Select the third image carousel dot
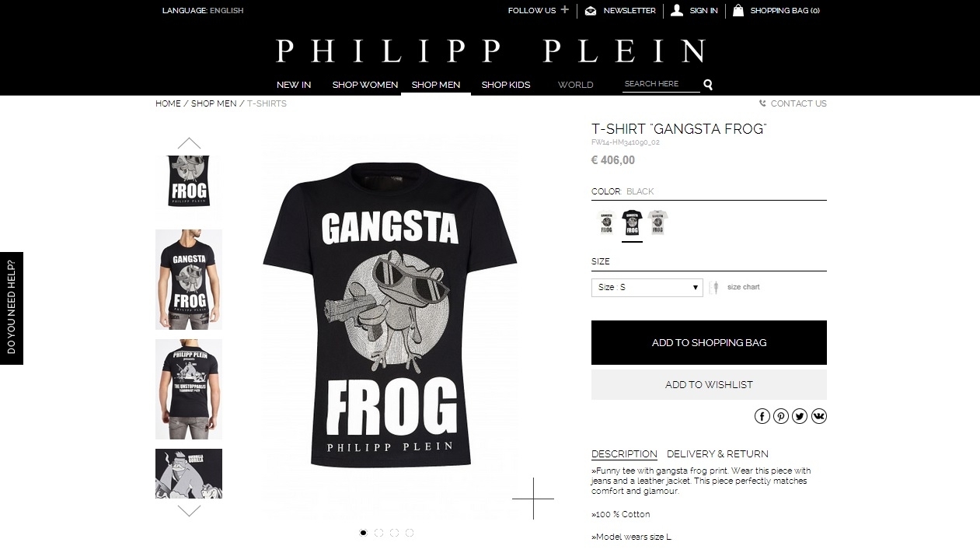The height and width of the screenshot is (560, 980). pyautogui.click(x=394, y=533)
